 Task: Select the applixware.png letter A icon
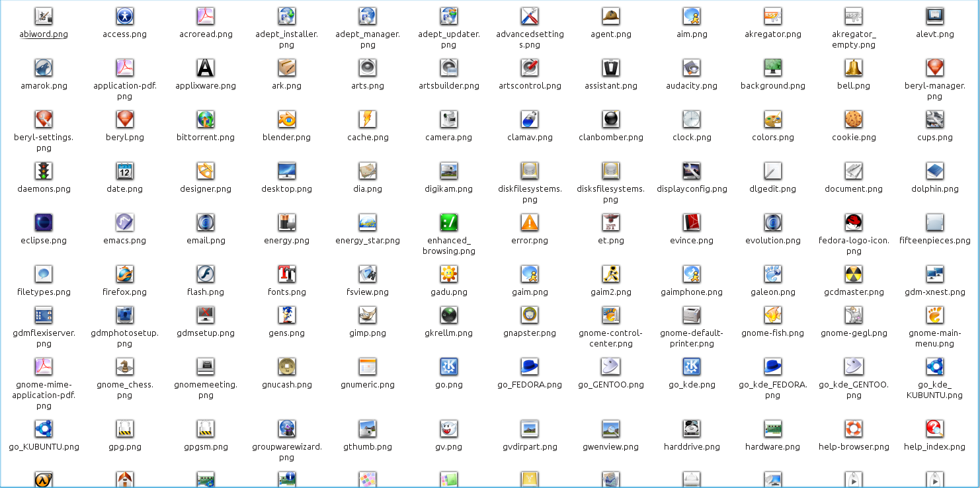click(x=206, y=67)
